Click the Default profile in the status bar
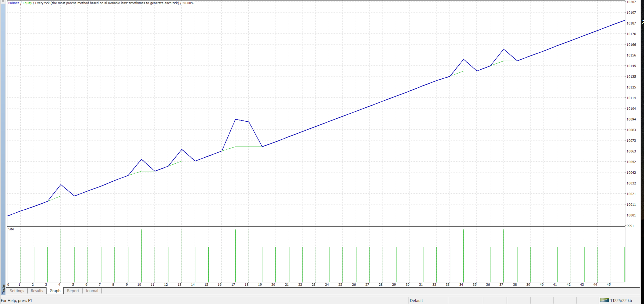This screenshot has width=644, height=304. coord(416,300)
